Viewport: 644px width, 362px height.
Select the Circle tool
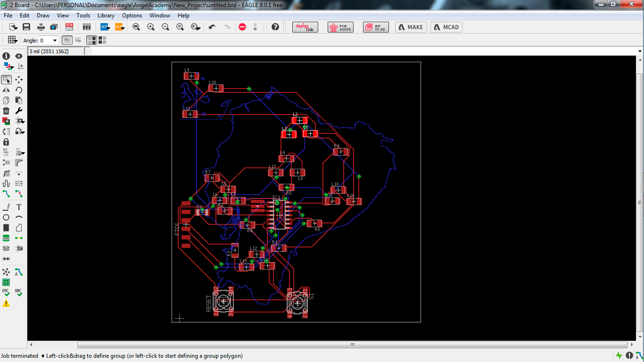click(6, 217)
